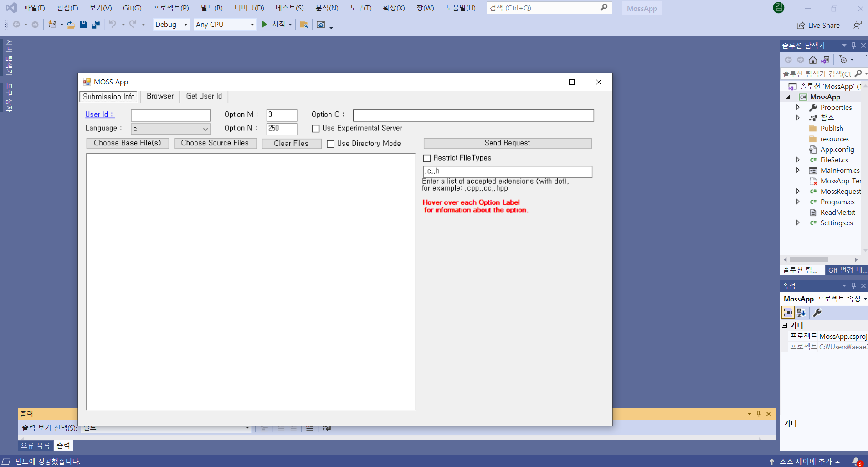Click the window preview toolbar icon

[321, 25]
